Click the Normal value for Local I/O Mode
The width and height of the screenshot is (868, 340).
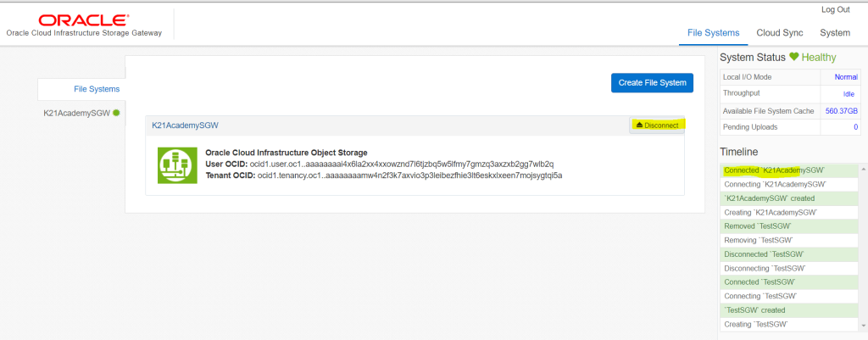(846, 77)
